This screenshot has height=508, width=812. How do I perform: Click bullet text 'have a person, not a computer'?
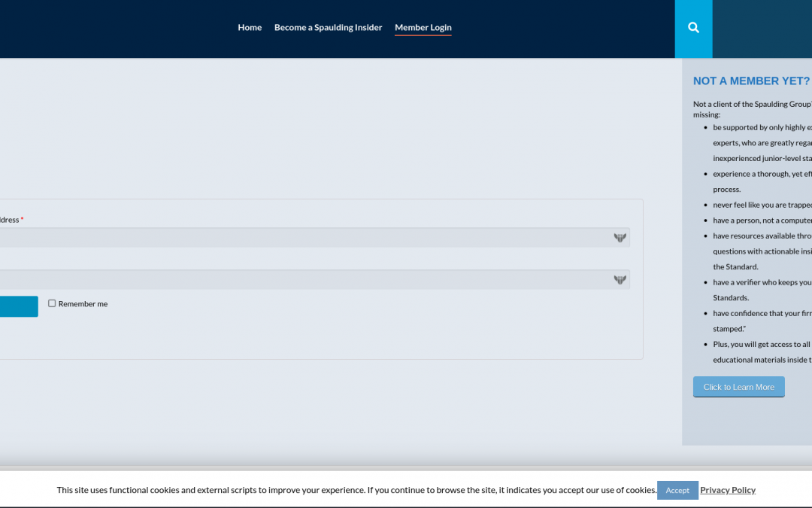click(762, 221)
